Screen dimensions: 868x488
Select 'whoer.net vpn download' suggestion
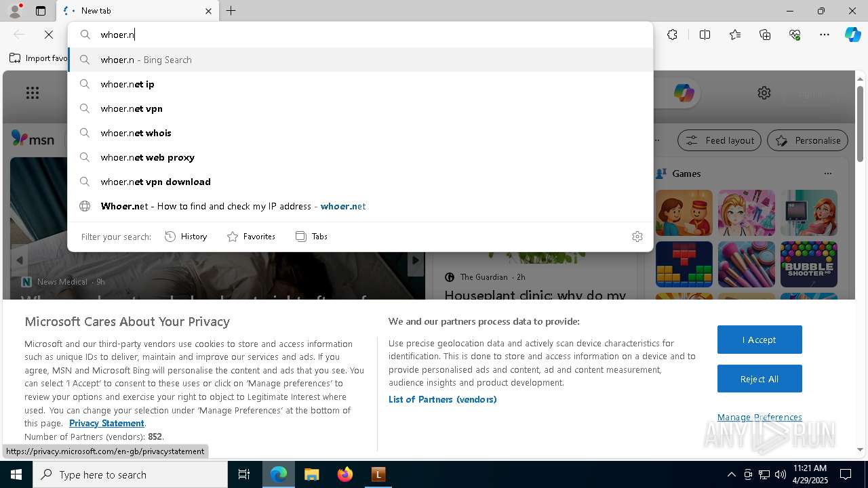point(360,182)
